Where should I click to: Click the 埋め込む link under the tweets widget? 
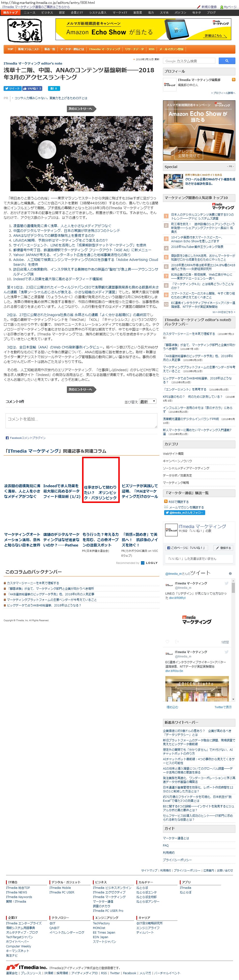click(172, 707)
